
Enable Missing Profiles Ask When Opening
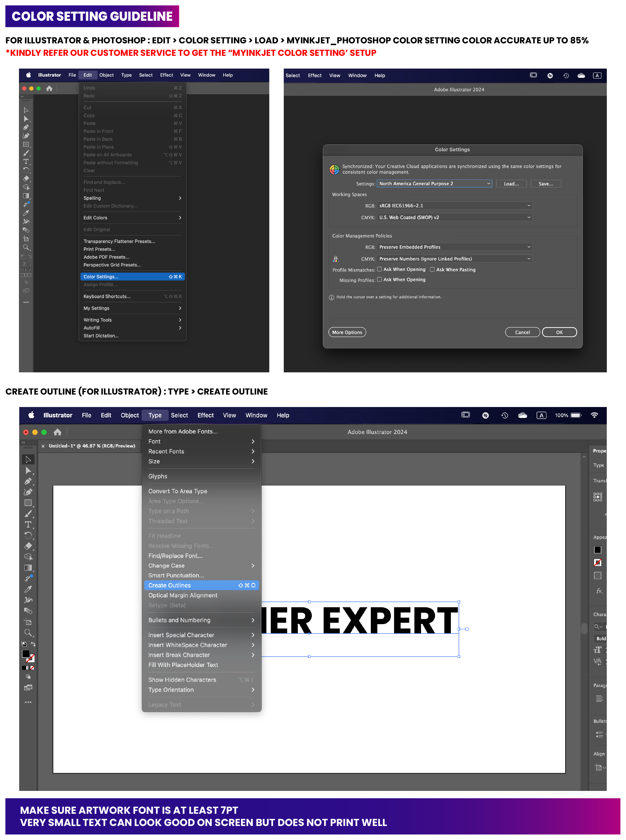point(379,279)
